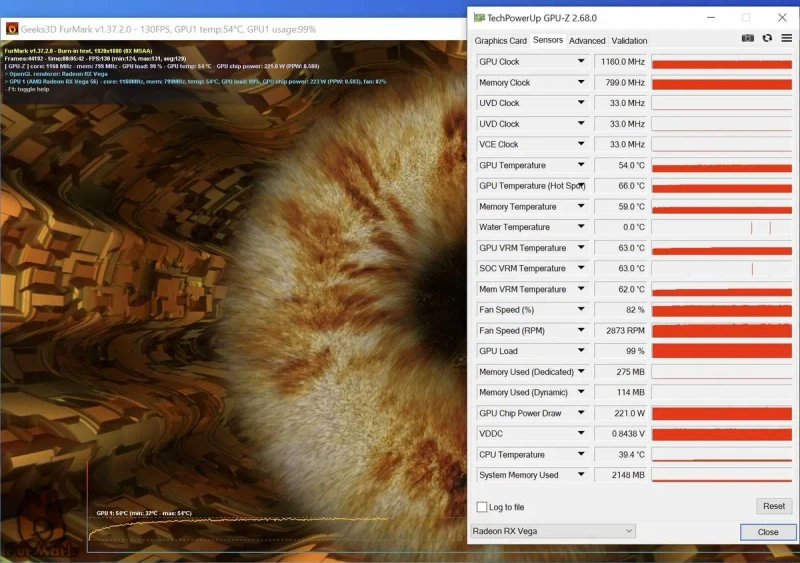Switch to the Graphics Card tab
The width and height of the screenshot is (800, 563).
coord(500,41)
